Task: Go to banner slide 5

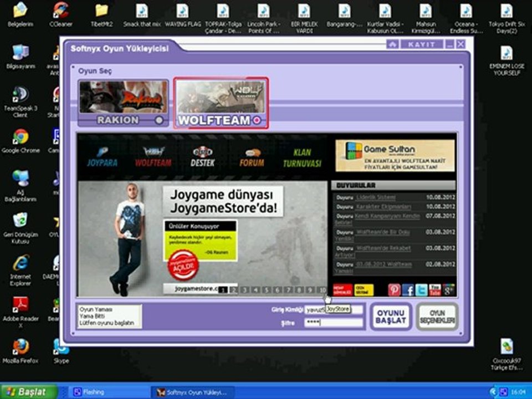Action: 267,290
